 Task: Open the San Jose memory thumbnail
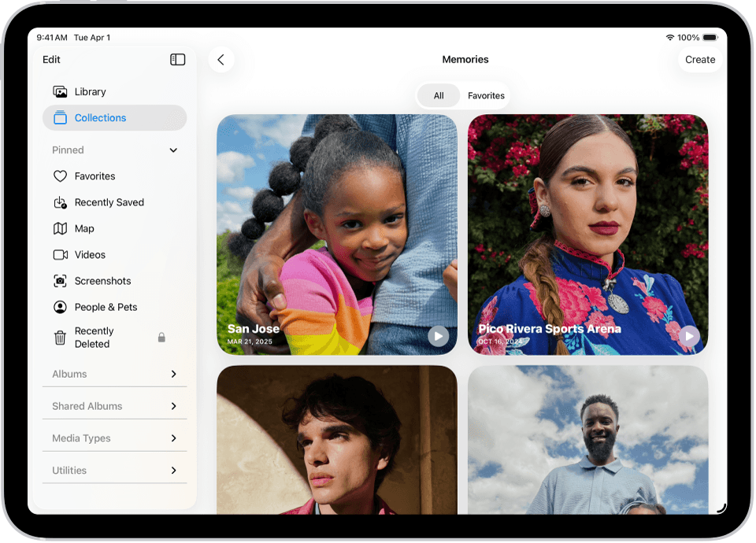pos(337,235)
